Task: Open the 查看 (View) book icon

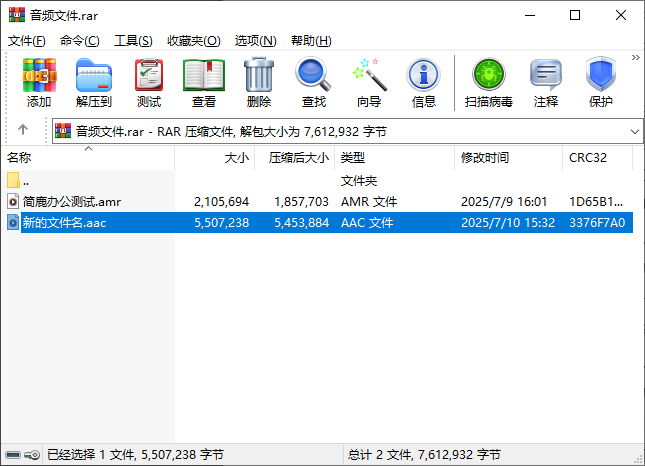Action: tap(204, 75)
